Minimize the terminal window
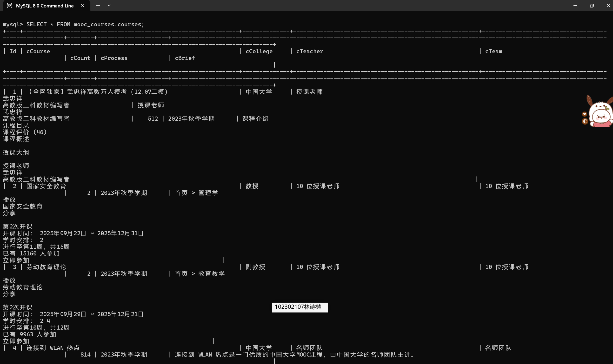613x364 pixels. (575, 6)
